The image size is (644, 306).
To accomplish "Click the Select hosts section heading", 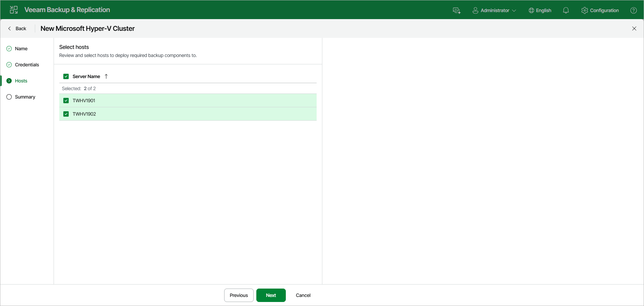I will point(74,47).
